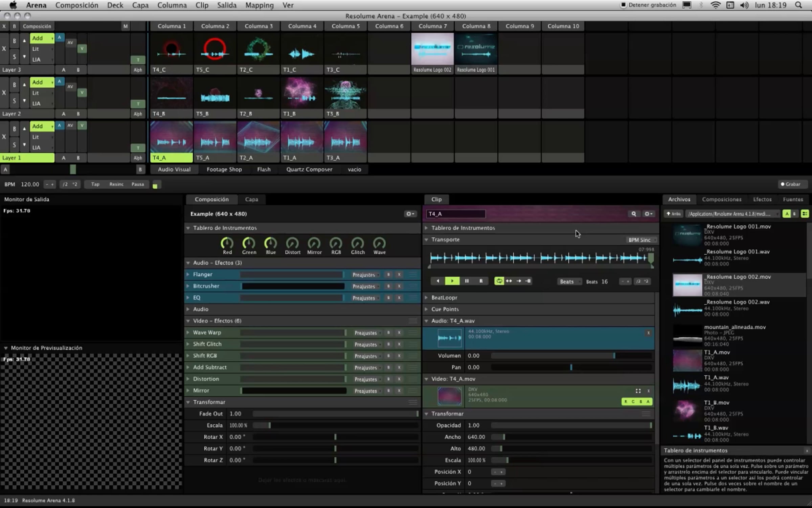Toggle bypass B on Layer 2

click(x=14, y=85)
